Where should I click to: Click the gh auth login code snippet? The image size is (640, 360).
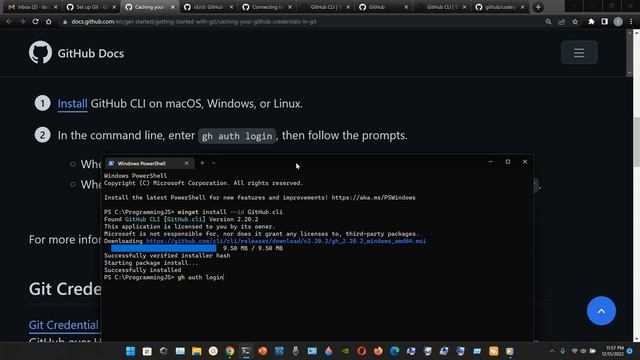tap(237, 136)
